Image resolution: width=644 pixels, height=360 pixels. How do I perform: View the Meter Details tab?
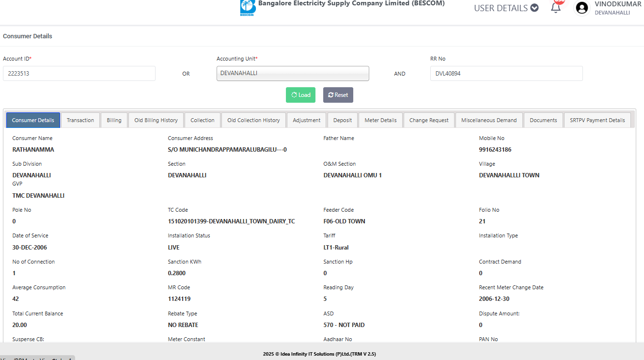pyautogui.click(x=380, y=120)
